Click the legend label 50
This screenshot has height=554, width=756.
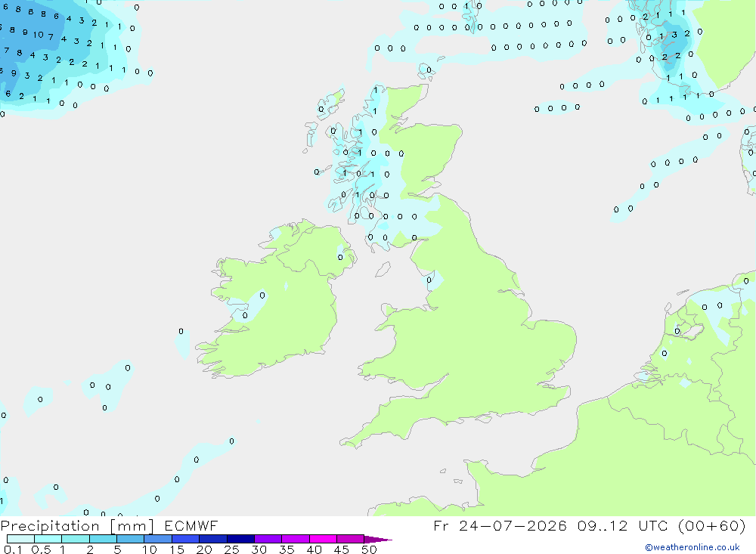click(370, 549)
